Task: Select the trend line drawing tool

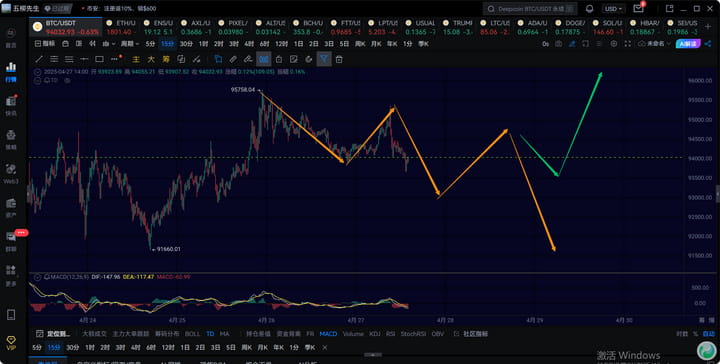Action: coord(39,59)
